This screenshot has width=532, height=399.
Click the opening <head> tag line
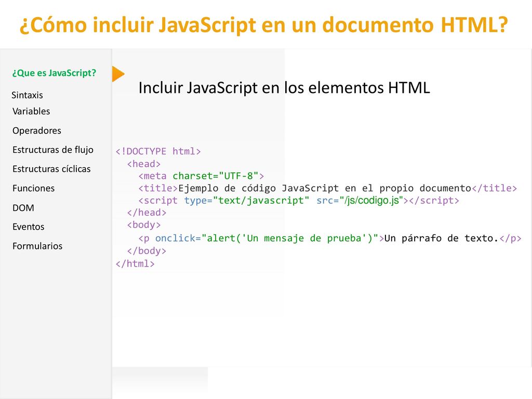coord(144,164)
